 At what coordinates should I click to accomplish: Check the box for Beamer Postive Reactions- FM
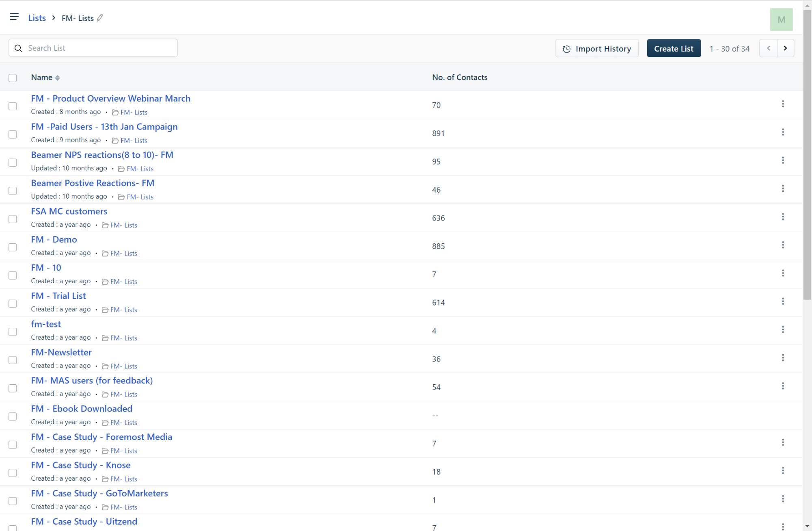click(13, 191)
